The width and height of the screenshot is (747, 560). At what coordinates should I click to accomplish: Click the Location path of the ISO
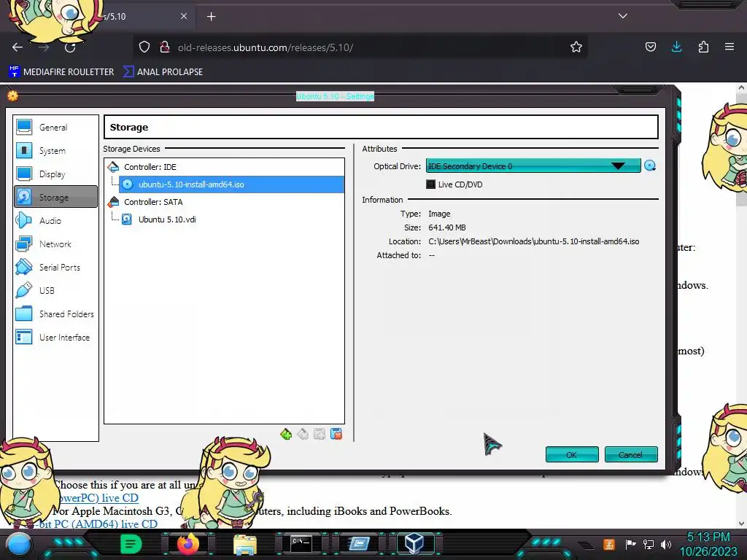tap(533, 241)
